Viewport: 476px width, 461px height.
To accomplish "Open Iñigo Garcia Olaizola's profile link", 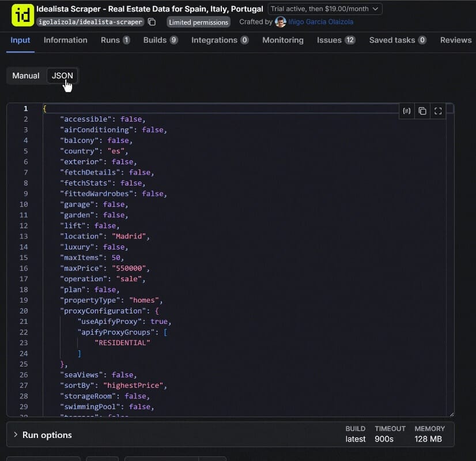I will click(x=321, y=22).
